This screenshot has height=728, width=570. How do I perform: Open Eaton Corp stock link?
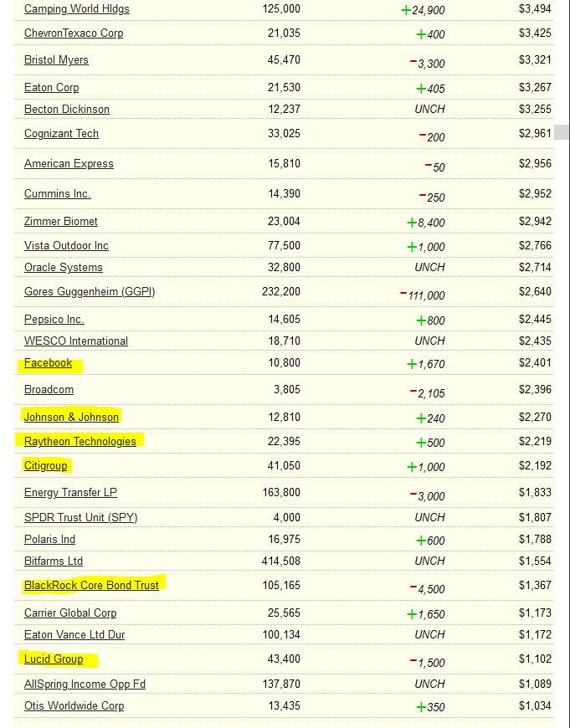52,88
